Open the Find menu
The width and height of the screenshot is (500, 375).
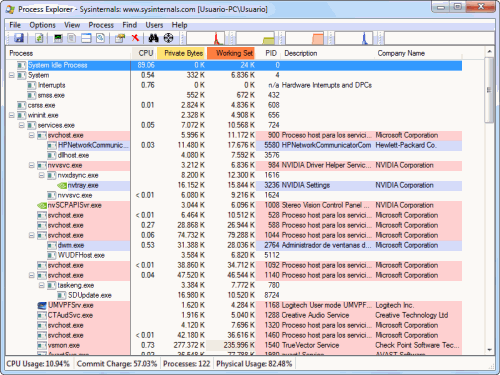[129, 25]
